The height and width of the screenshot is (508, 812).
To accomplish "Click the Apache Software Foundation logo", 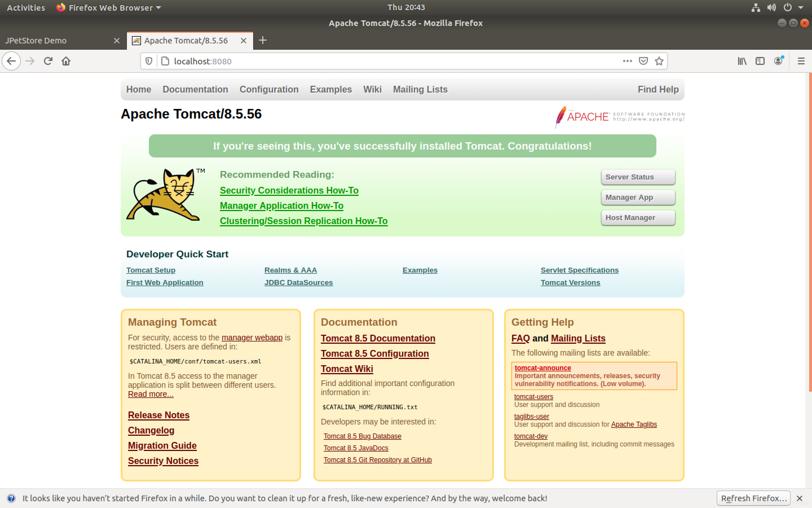I will tap(619, 117).
